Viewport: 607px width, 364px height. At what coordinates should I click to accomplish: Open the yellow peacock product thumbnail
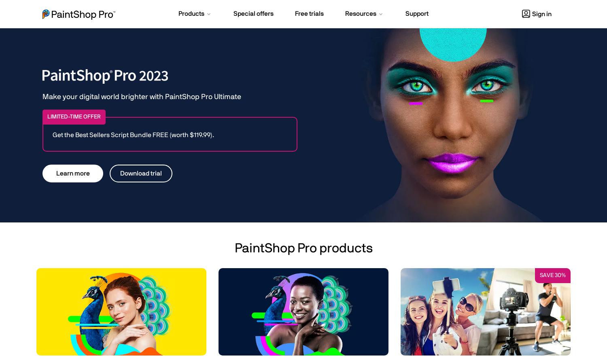point(121,312)
